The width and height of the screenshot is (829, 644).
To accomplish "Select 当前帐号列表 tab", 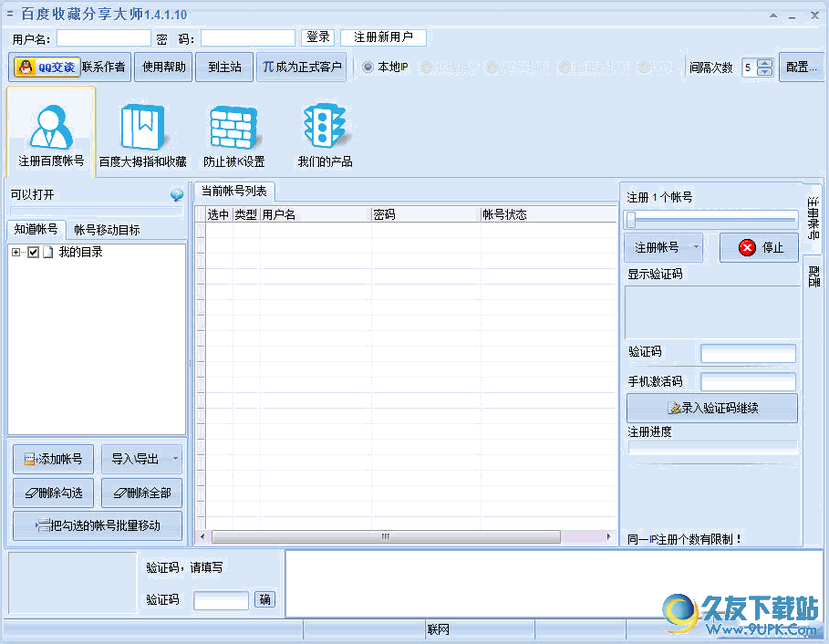I will click(x=233, y=191).
